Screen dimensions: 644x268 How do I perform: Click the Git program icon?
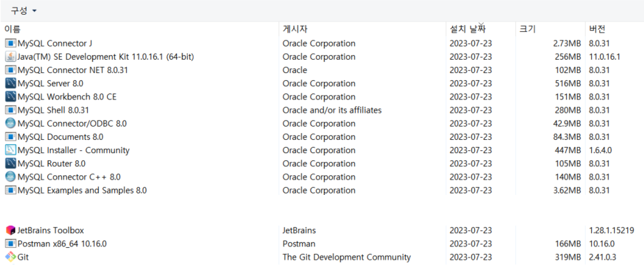coord(10,258)
